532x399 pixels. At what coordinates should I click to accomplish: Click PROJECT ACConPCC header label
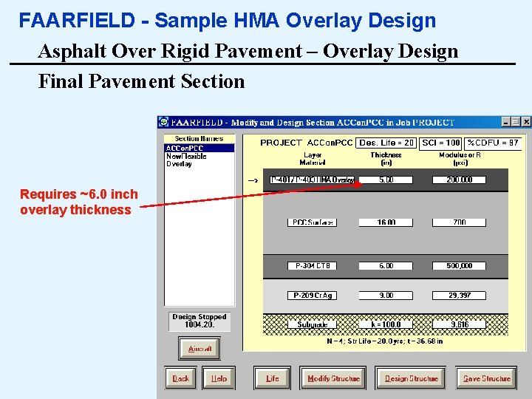pos(307,143)
